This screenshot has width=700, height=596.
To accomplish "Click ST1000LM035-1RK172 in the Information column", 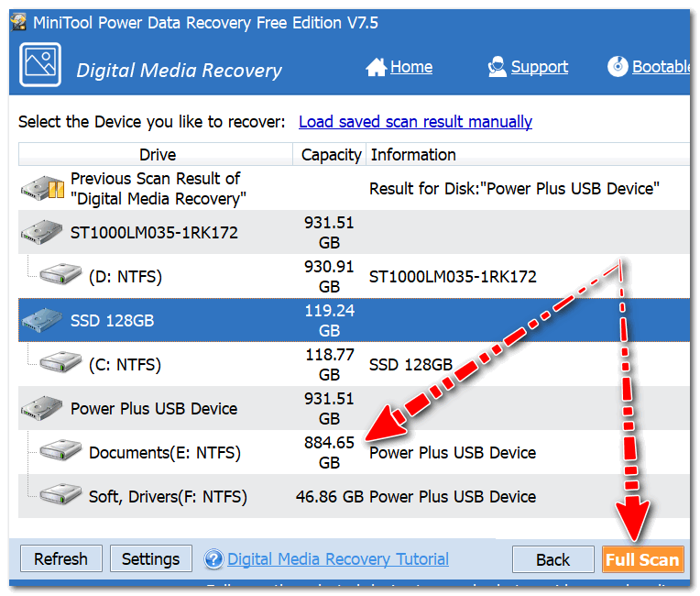I will [453, 277].
